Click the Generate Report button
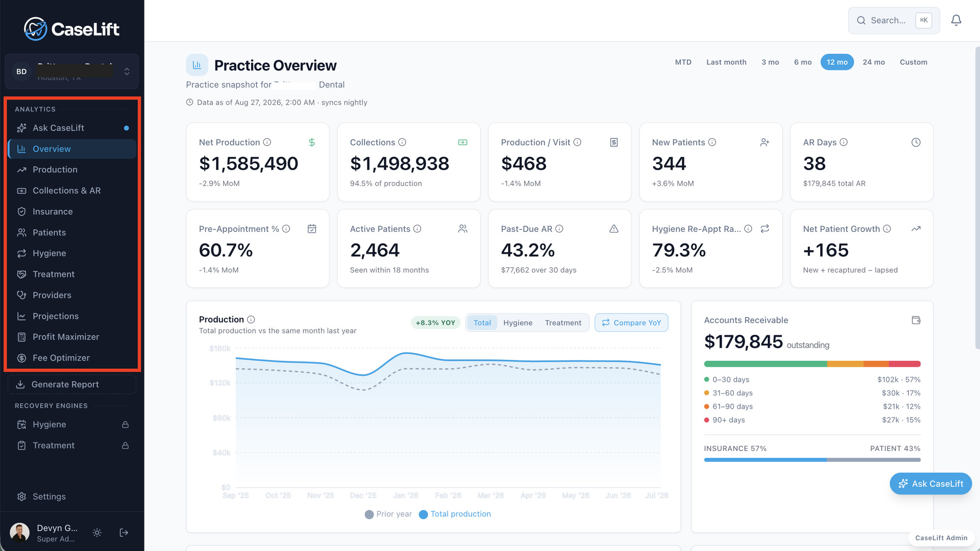Viewport: 980px width, 551px height. click(x=72, y=384)
